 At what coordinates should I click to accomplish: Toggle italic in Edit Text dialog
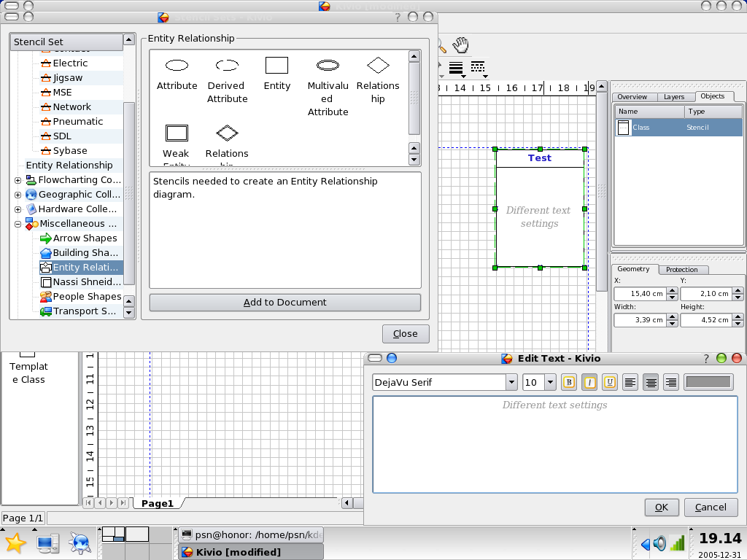(x=589, y=382)
